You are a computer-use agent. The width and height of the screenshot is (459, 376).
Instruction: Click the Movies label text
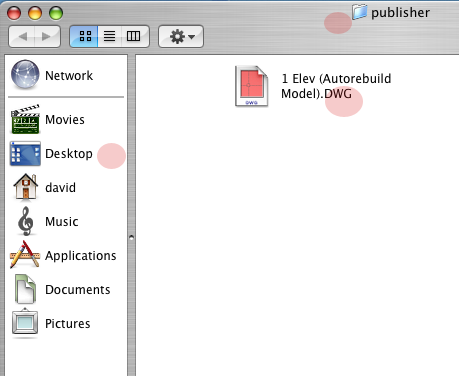point(65,119)
